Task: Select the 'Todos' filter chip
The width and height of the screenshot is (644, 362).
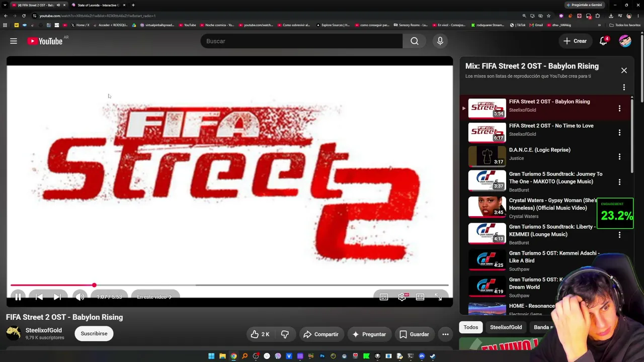Action: click(x=471, y=327)
